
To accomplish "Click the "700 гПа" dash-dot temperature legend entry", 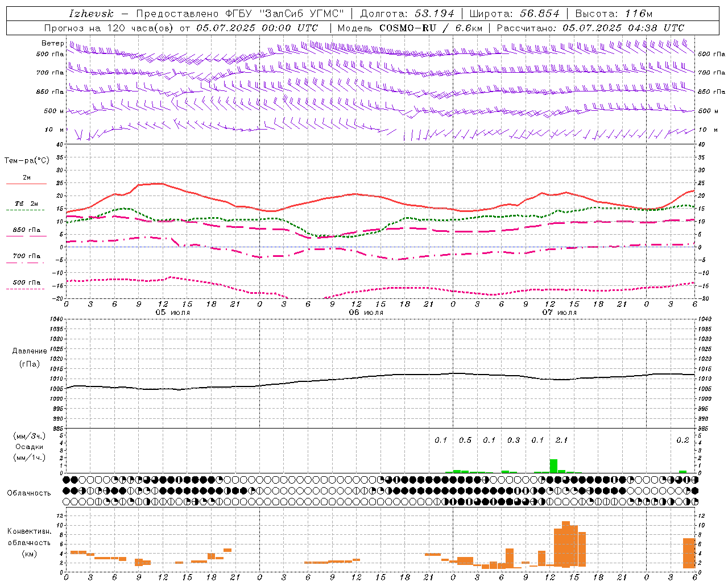I will point(27,257).
